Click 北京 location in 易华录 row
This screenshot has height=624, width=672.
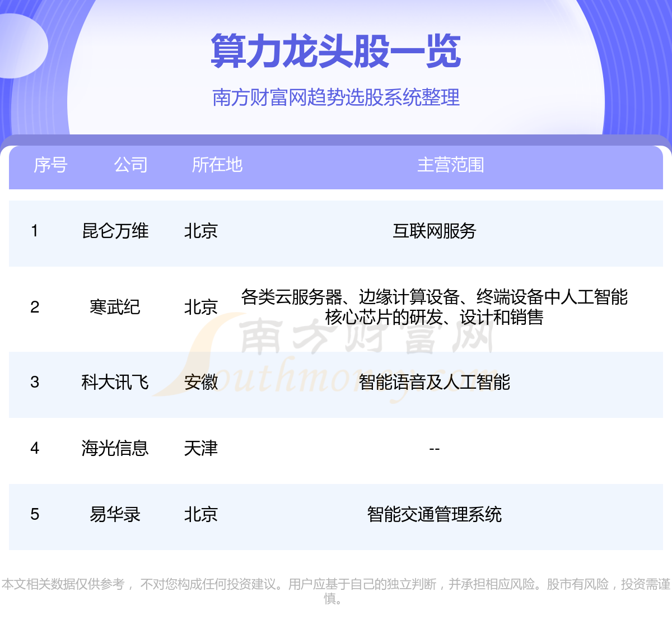point(201,514)
